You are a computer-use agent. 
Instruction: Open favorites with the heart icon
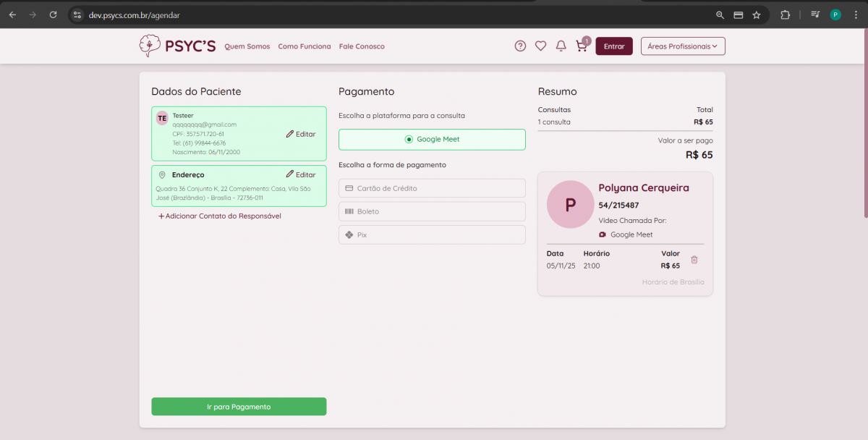point(540,46)
